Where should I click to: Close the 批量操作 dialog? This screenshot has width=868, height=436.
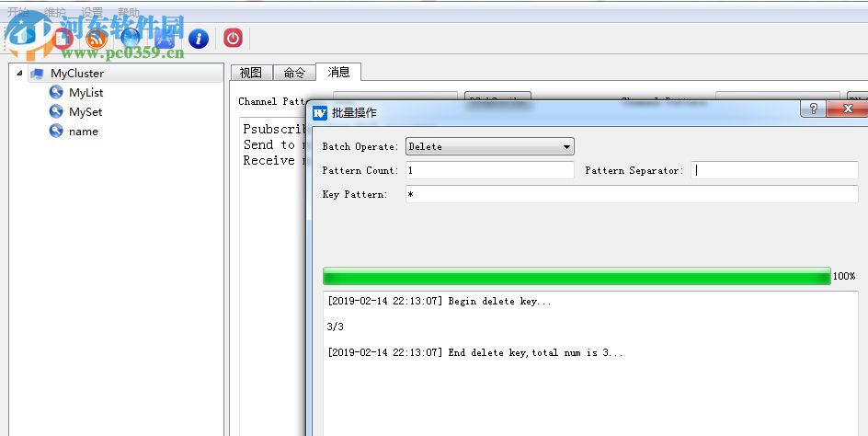click(x=847, y=109)
